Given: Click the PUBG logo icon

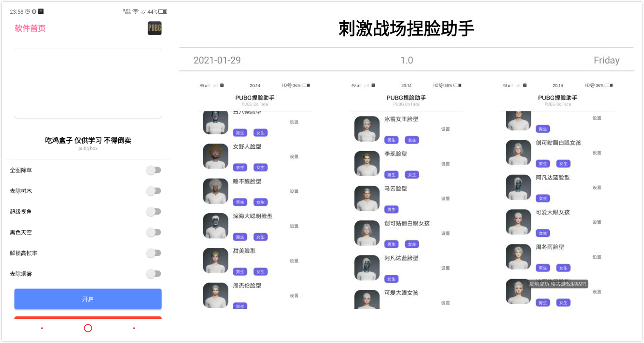Looking at the screenshot, I should point(154,28).
